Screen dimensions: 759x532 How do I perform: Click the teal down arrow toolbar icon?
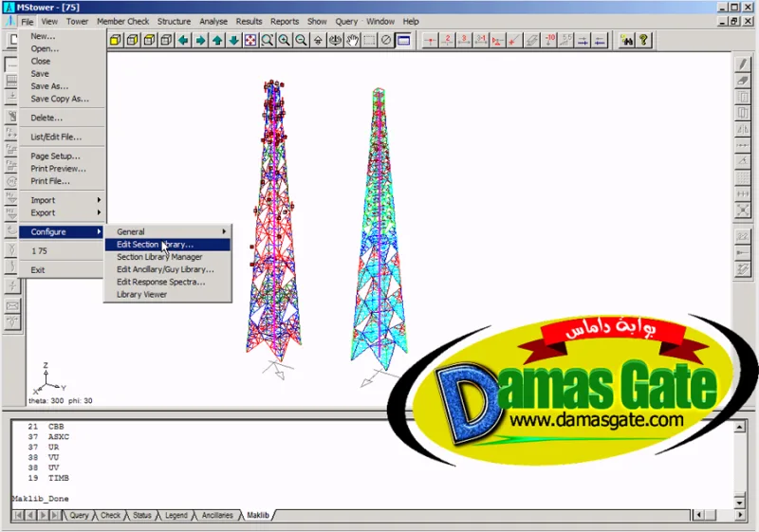[233, 40]
